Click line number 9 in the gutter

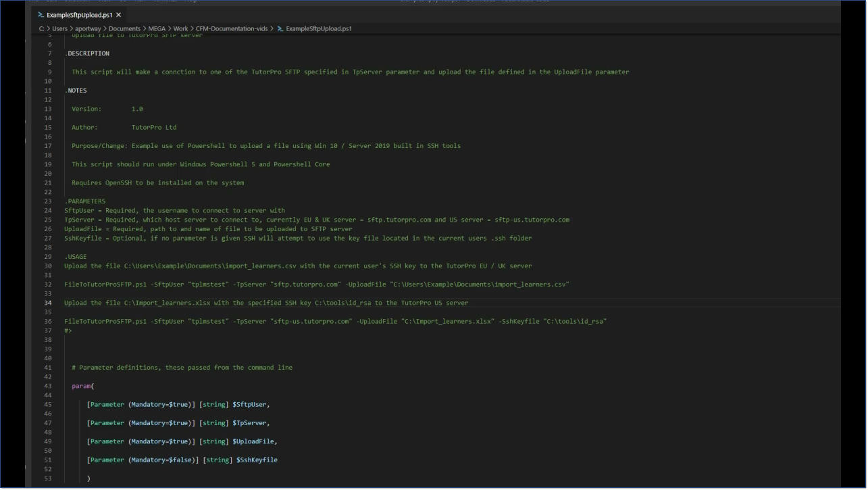(x=50, y=72)
